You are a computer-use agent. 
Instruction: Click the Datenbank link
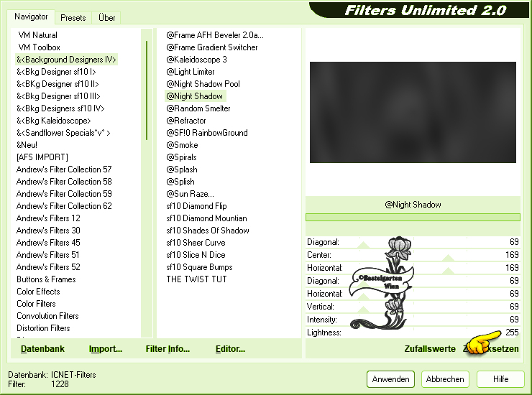42,349
